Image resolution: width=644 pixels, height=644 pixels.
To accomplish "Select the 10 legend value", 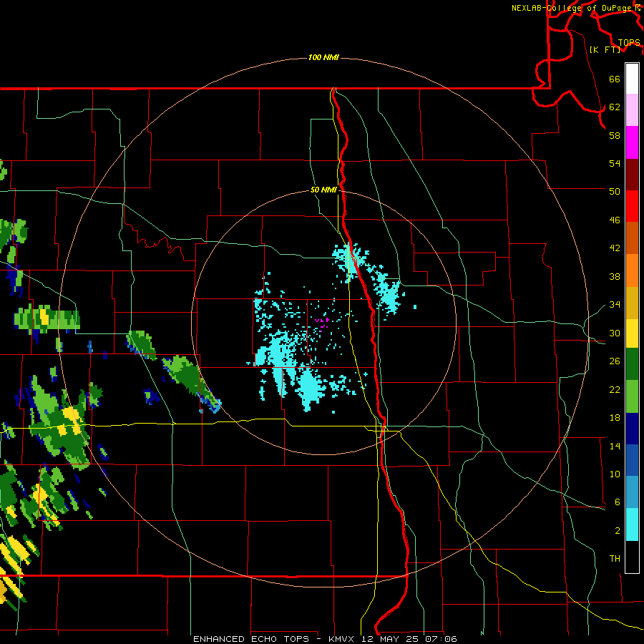I will 615,474.
